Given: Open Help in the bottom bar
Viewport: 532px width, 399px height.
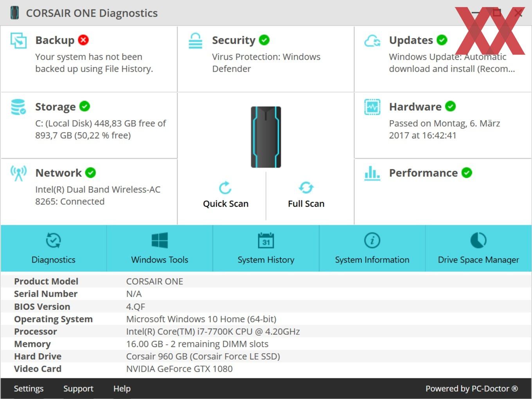Looking at the screenshot, I should (x=122, y=388).
